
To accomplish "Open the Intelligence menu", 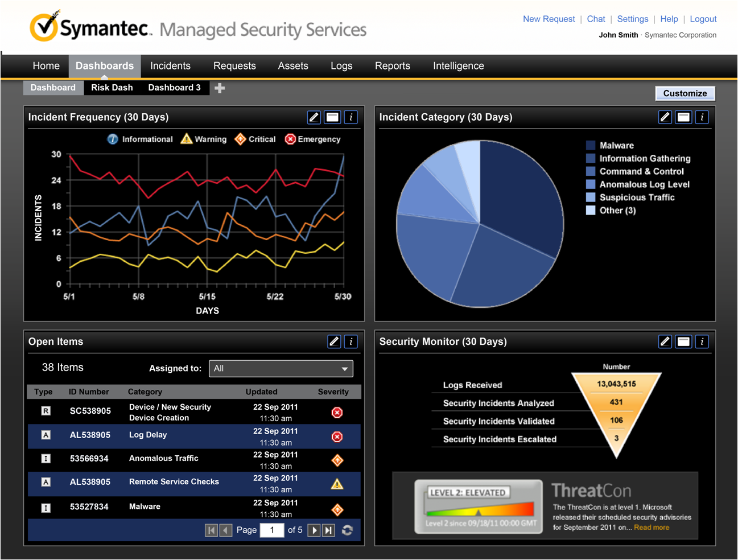I will (459, 66).
